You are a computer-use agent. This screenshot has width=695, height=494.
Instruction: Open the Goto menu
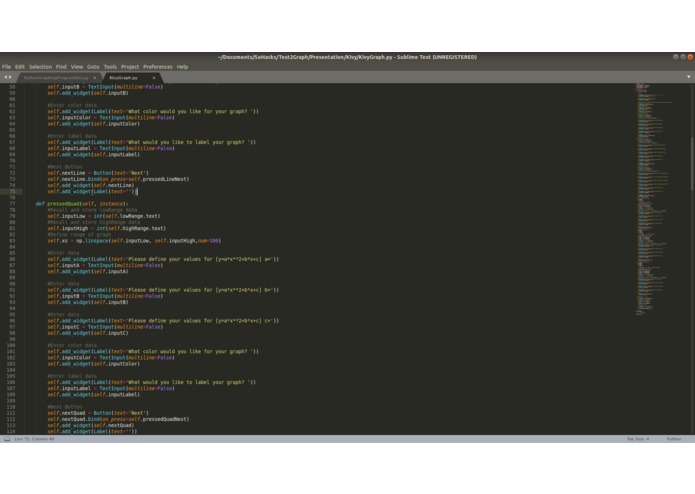point(93,67)
